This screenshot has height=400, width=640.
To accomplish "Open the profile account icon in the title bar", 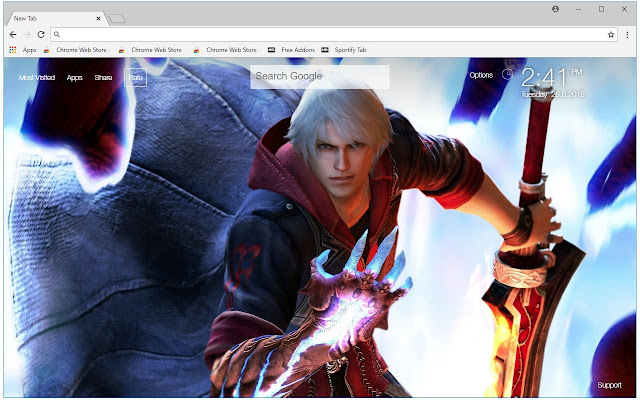I will 555,9.
